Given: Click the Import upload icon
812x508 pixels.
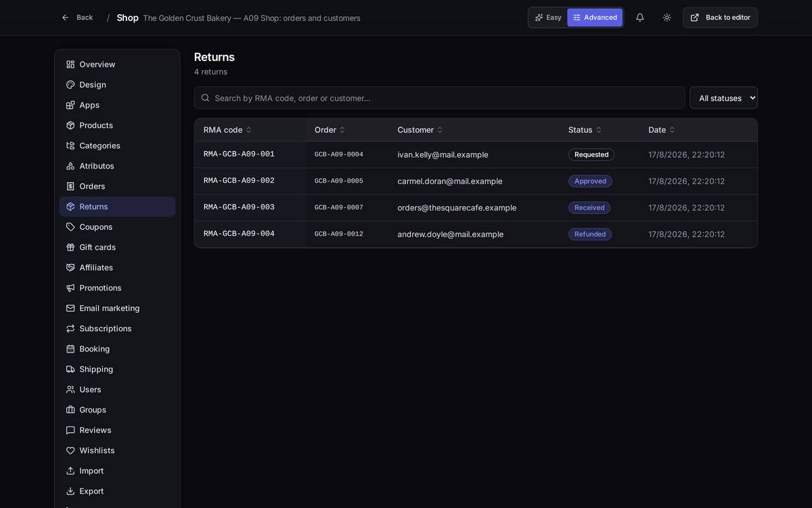Looking at the screenshot, I should coord(70,471).
